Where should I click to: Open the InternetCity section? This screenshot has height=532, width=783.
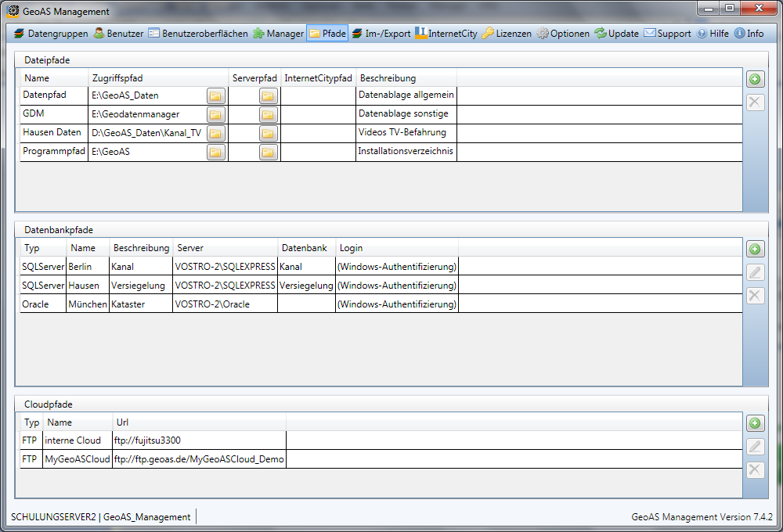[x=446, y=34]
